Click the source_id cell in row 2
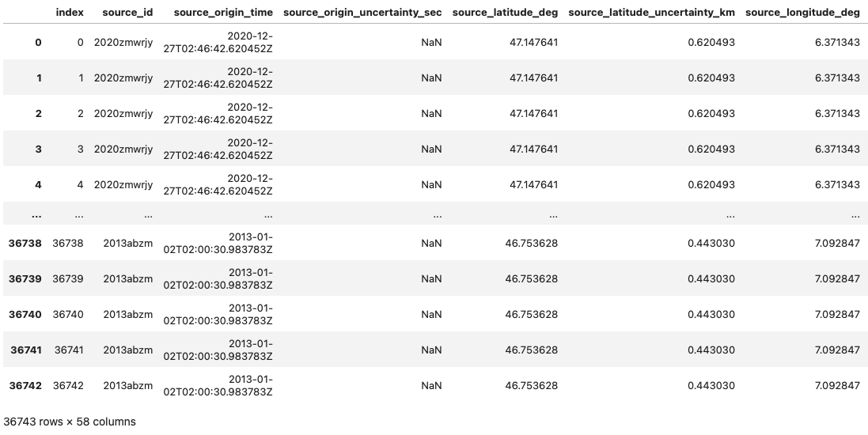868x435 pixels. pyautogui.click(x=123, y=113)
